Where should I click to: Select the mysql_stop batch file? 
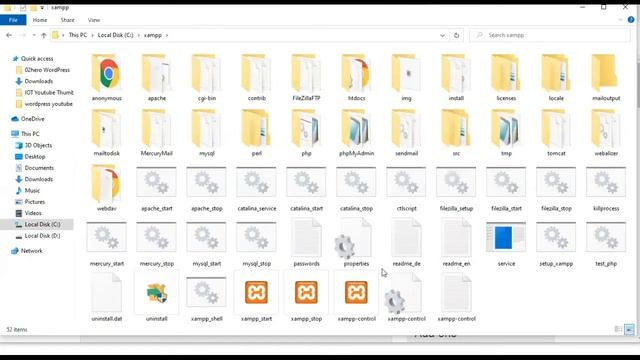tap(256, 244)
